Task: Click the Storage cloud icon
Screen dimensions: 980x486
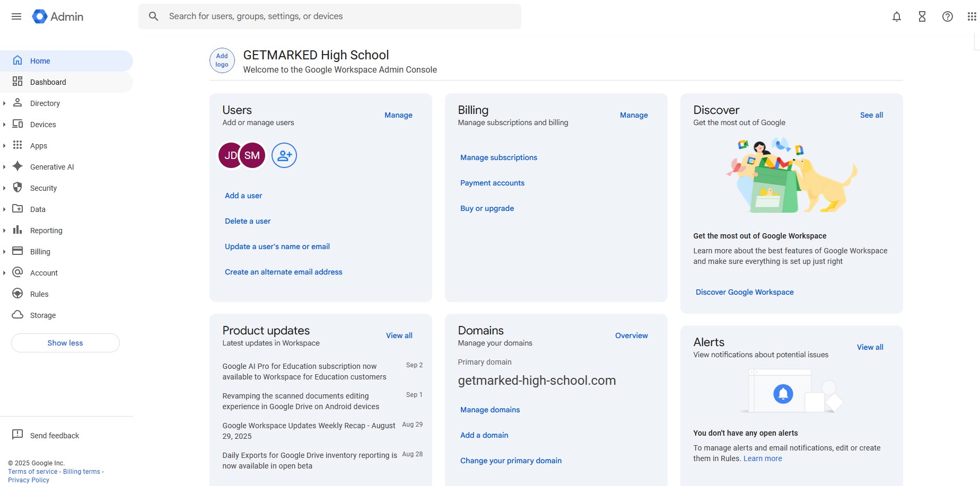Action: pos(17,315)
